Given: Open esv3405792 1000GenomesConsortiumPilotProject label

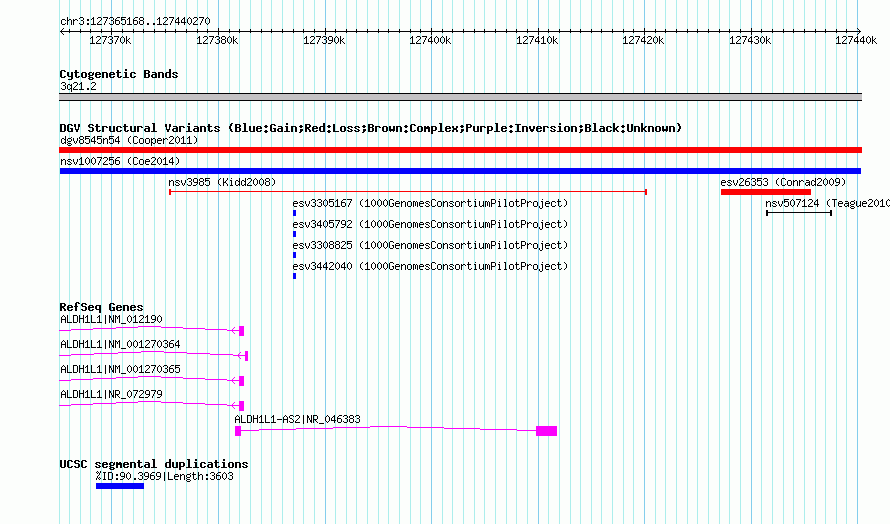Looking at the screenshot, I should pos(430,224).
